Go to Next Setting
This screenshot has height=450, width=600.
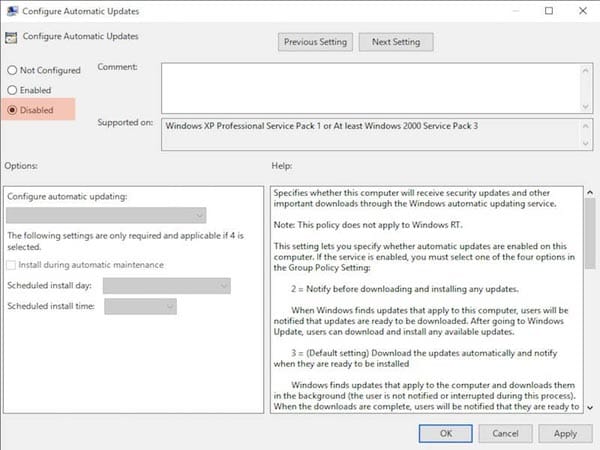pyautogui.click(x=396, y=42)
